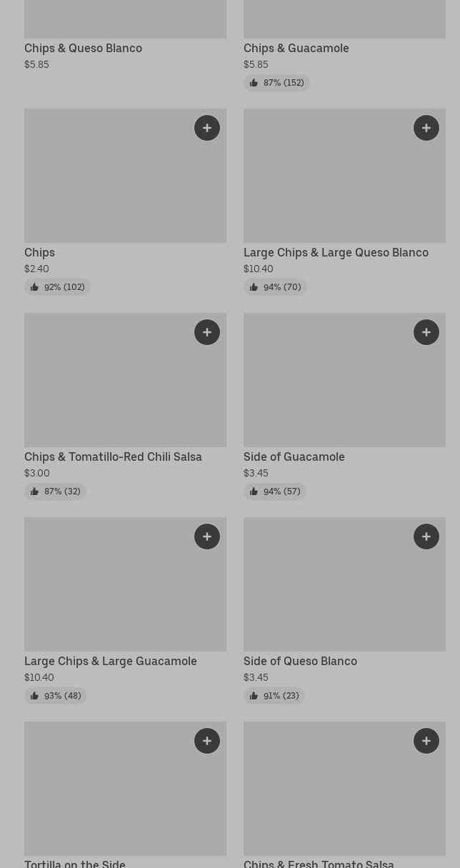Add Chips & Tomatillo-Red Chili Salsa
460x868 pixels.
(207, 332)
